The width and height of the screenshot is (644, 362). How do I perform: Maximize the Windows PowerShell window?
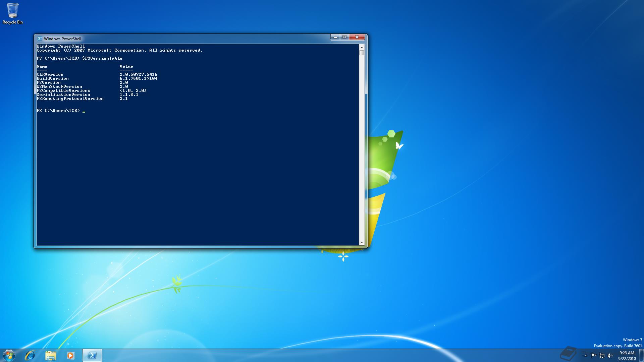tap(344, 37)
